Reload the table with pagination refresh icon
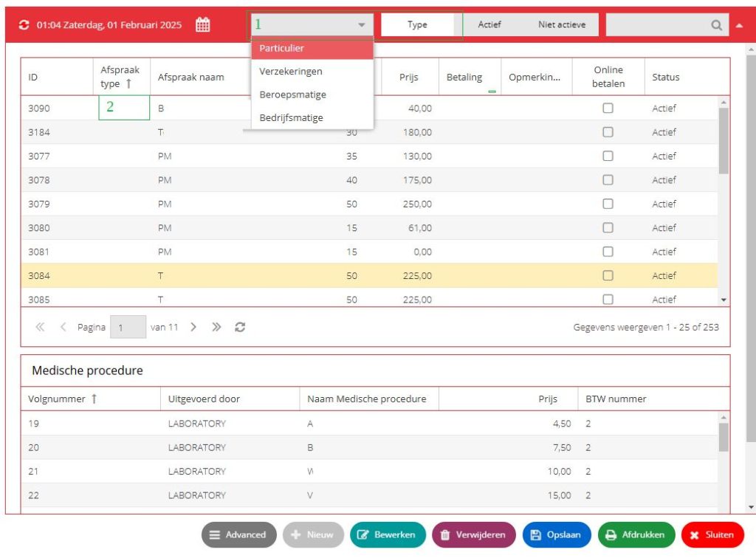The height and width of the screenshot is (558, 756). point(240,327)
